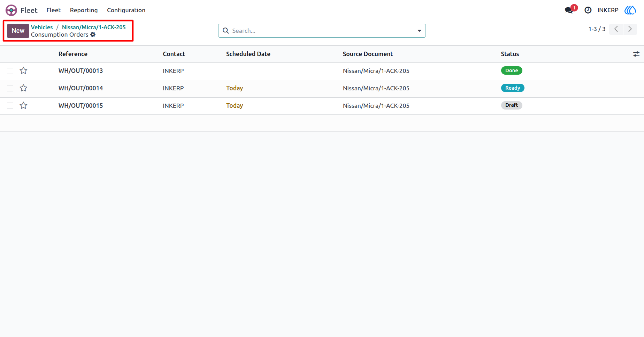Go to the previous page arrow
Viewport: 644px width, 337px height.
[x=616, y=29]
